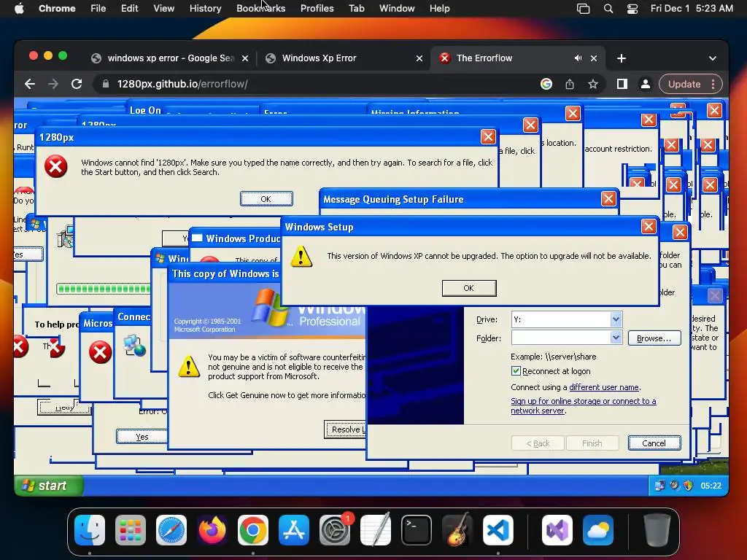Open the Chrome side panel
This screenshot has width=747, height=560.
622,85
